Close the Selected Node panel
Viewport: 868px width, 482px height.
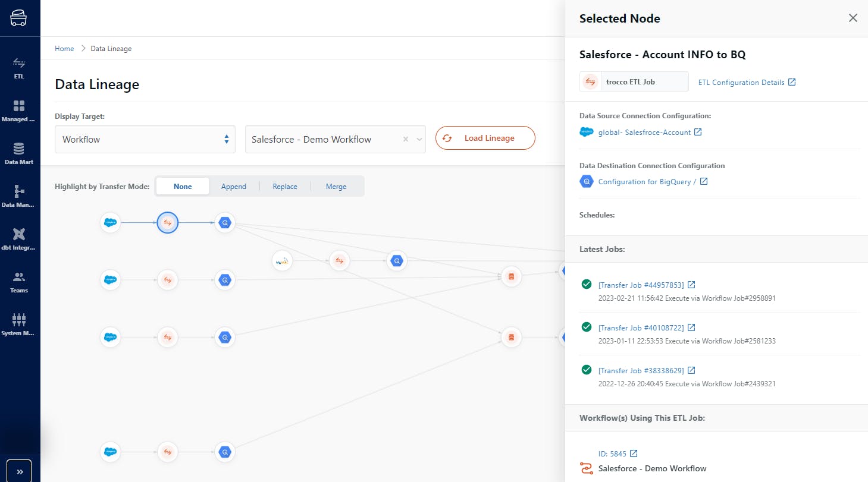[x=853, y=18]
